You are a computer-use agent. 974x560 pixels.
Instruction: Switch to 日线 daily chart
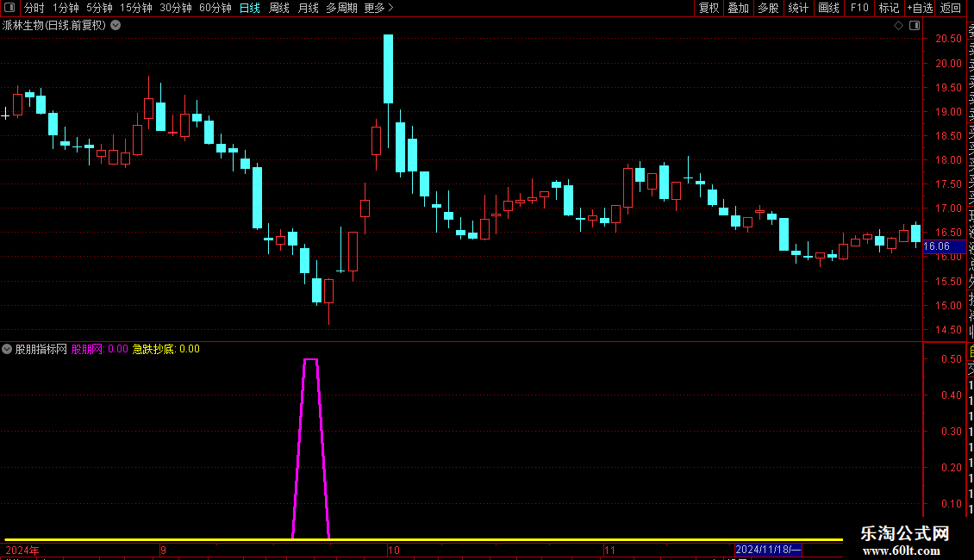(250, 8)
